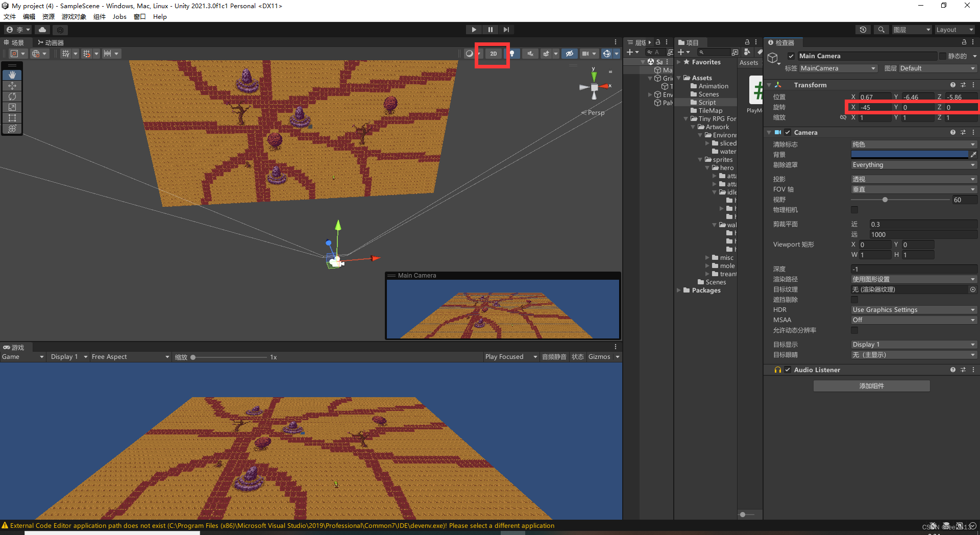Expand the Favorites folder
Screen dimensions: 980x535
coord(679,62)
